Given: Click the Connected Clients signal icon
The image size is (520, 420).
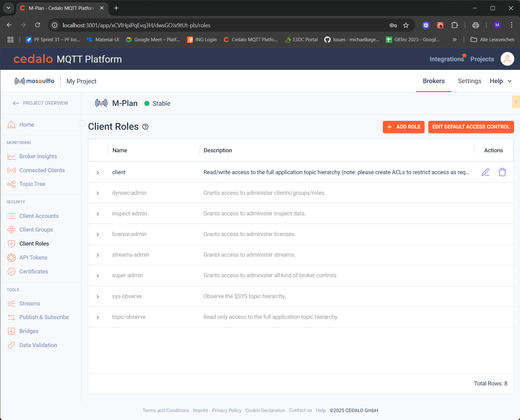Looking at the screenshot, I should [11, 170].
